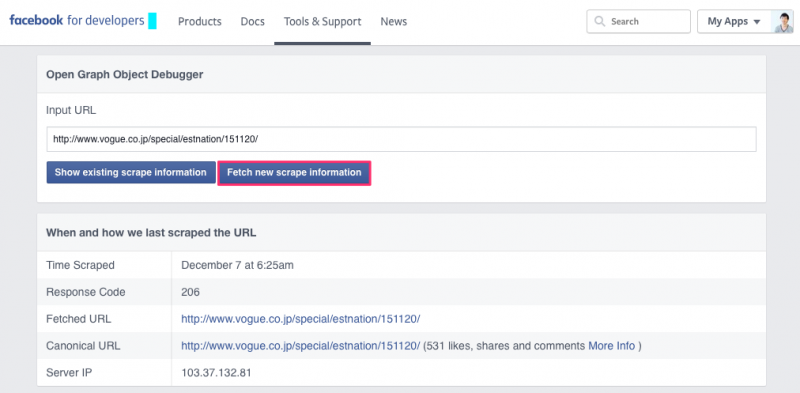Open the Tools & Support tab
The image size is (800, 393).
(322, 21)
